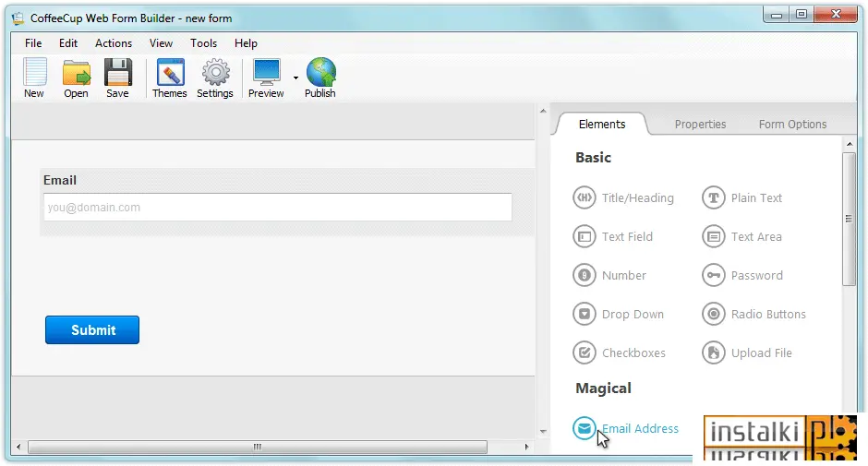Add a Plain Text element

click(x=741, y=197)
